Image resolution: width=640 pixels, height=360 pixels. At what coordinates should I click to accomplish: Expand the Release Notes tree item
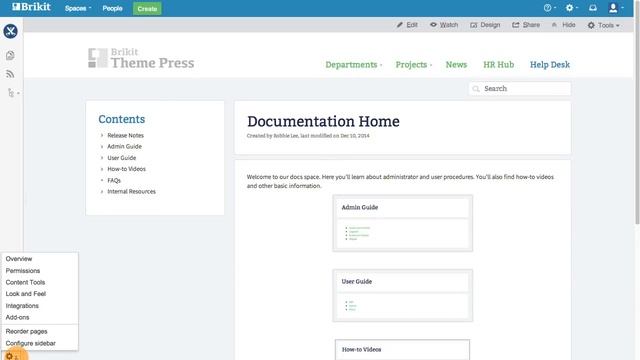tap(102, 135)
